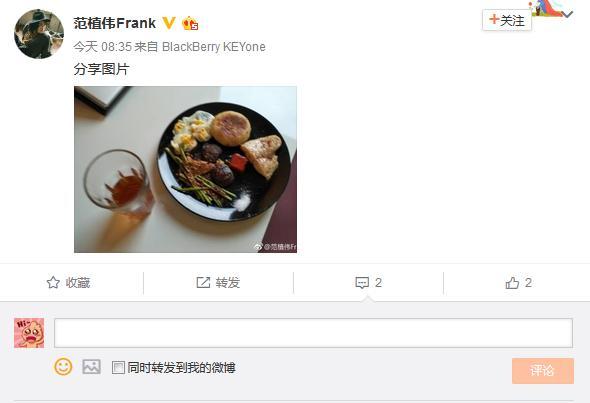Click the insert image icon in comment box
The image size is (590, 403).
pyautogui.click(x=91, y=367)
